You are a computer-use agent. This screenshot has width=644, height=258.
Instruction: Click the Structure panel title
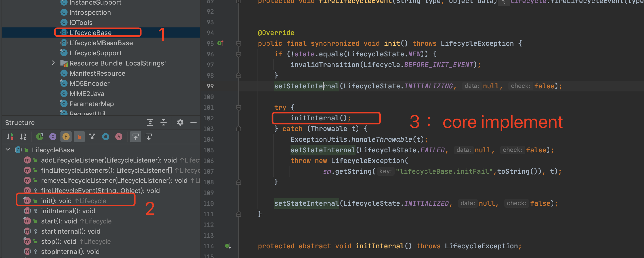pos(20,122)
